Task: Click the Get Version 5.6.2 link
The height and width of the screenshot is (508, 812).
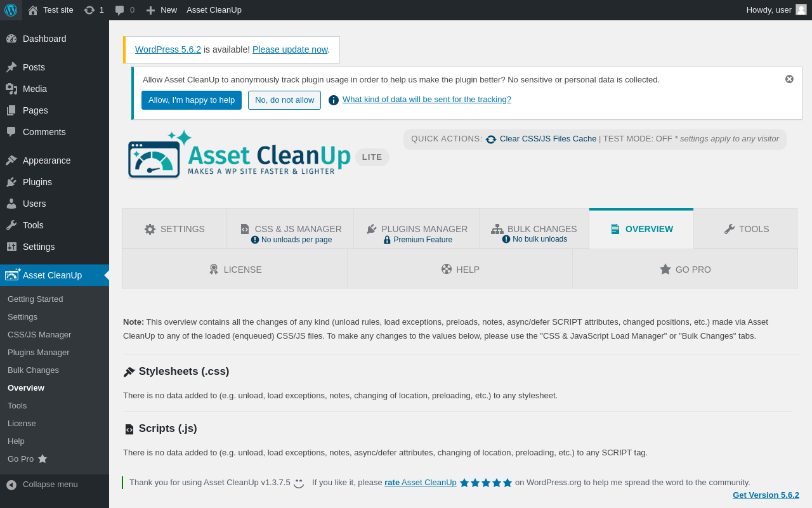Action: tap(766, 495)
